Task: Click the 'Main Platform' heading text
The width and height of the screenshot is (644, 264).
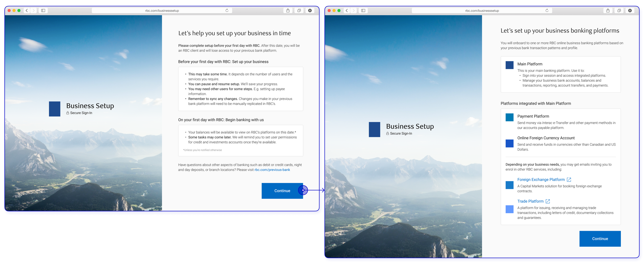Action: click(x=530, y=64)
